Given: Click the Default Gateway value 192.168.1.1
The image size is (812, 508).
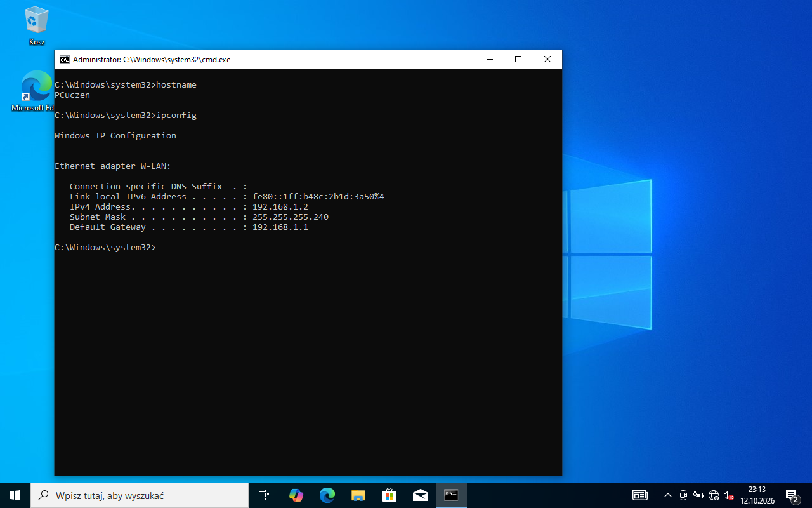Looking at the screenshot, I should 280,227.
